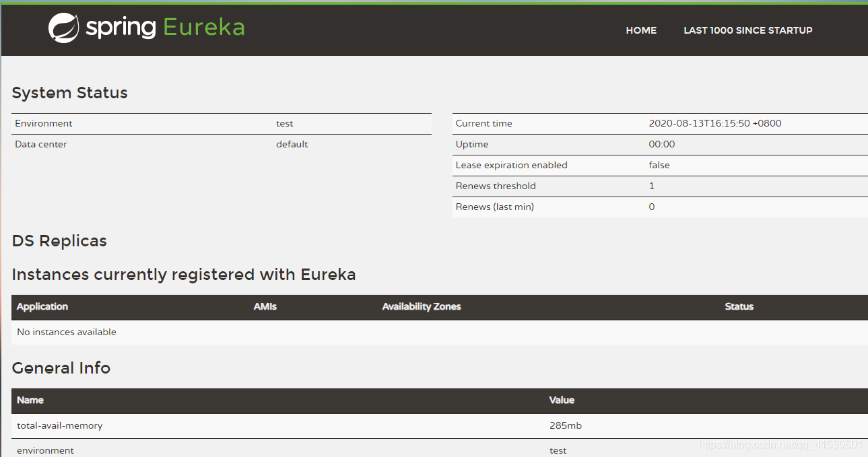Click the Name column header

pyautogui.click(x=30, y=400)
